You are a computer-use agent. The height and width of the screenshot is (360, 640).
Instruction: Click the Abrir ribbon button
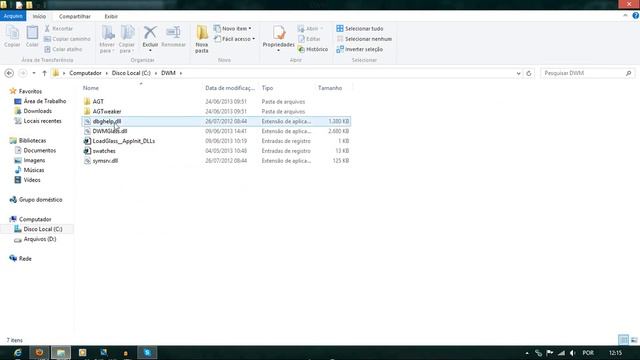(311, 29)
